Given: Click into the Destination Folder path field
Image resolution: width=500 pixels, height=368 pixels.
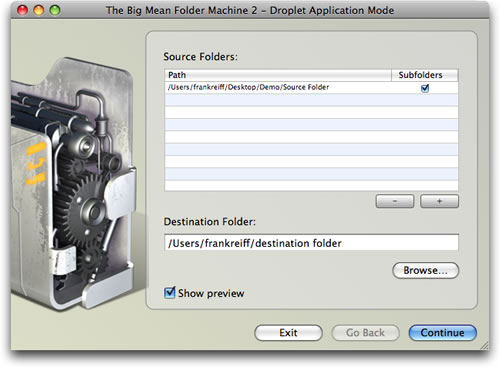Looking at the screenshot, I should [x=311, y=243].
